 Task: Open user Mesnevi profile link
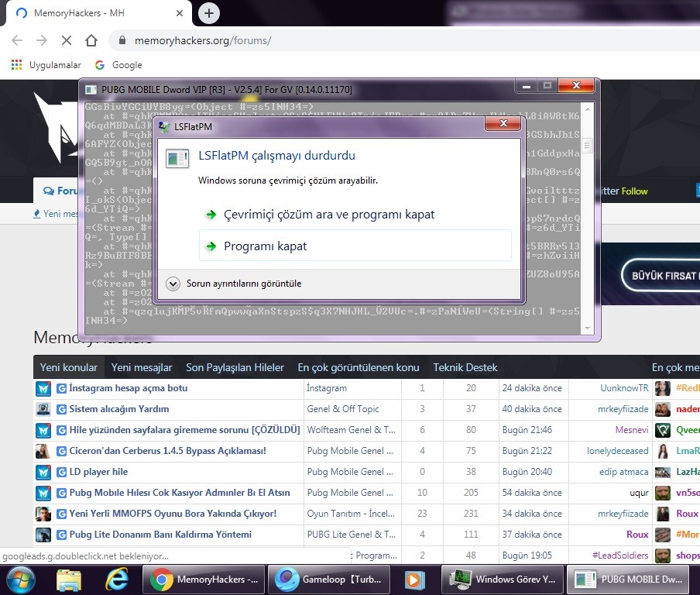[632, 430]
